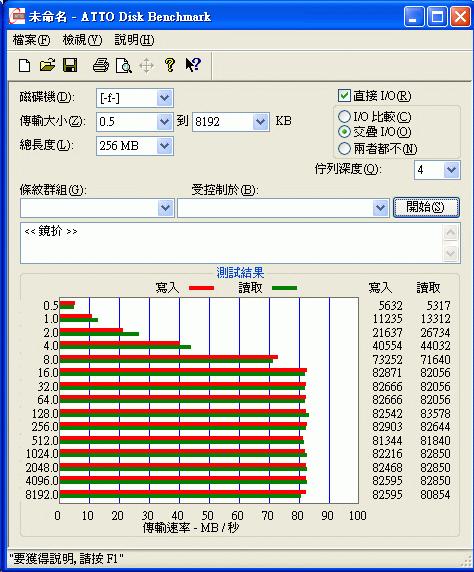474x572 pixels.
Task: Click the green 讀取 legend swatch
Action: tap(285, 288)
